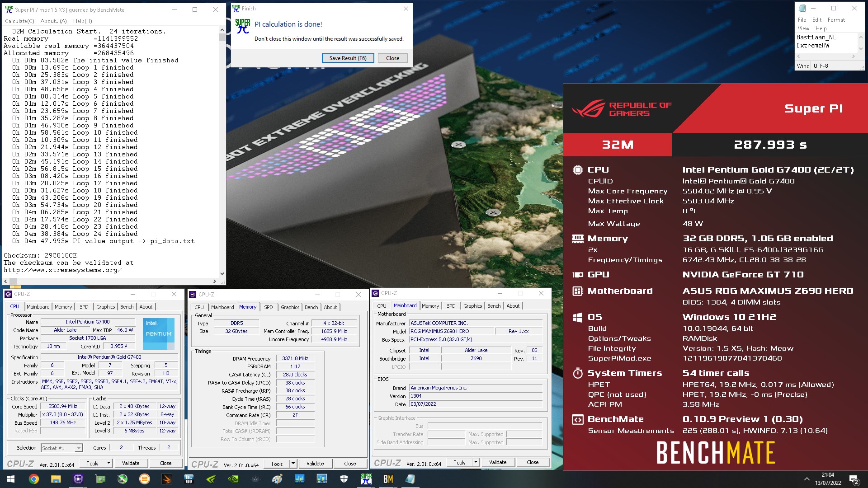Viewport: 868px width, 488px height.
Task: Click the BenchMate BM taskbar icon
Action: (x=388, y=479)
